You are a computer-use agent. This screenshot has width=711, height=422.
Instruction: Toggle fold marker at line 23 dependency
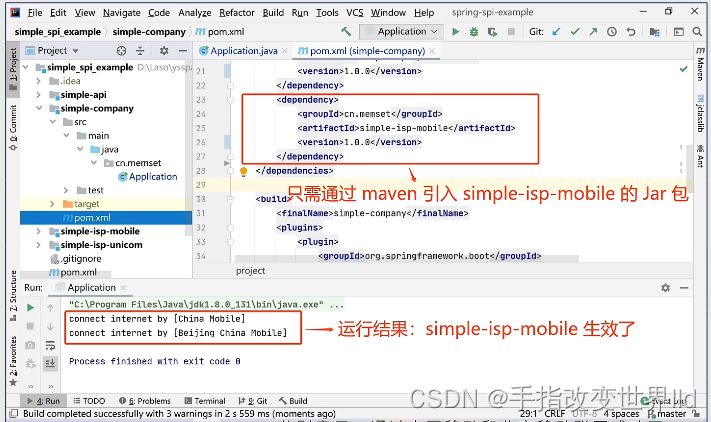[x=230, y=100]
